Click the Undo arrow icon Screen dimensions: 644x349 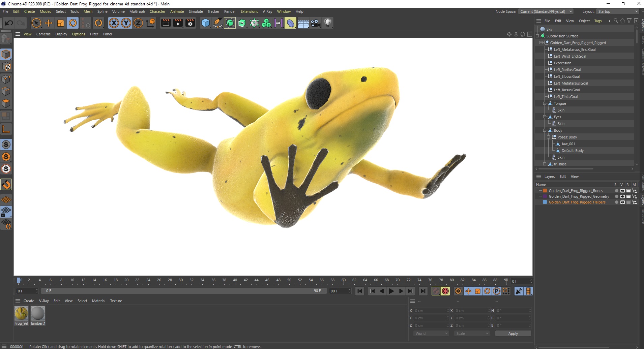click(x=9, y=23)
